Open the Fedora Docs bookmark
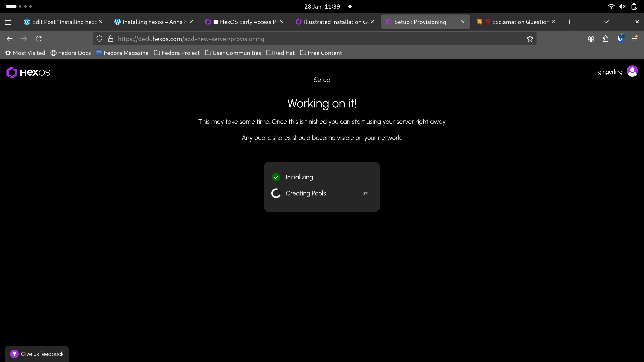The height and width of the screenshot is (362, 644). (x=71, y=53)
